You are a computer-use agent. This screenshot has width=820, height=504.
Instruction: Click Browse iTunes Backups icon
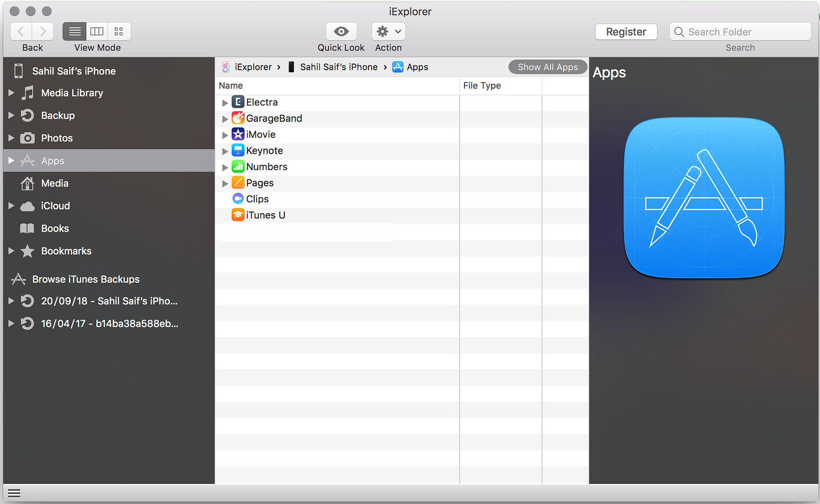pyautogui.click(x=18, y=279)
